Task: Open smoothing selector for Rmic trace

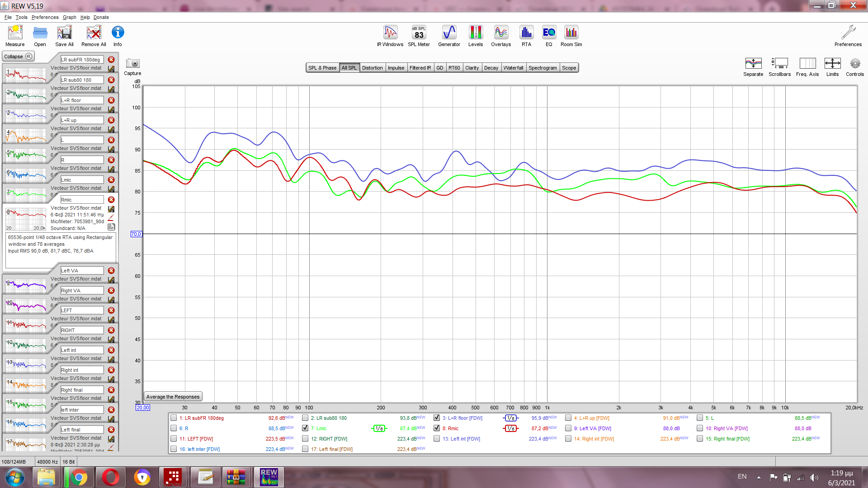Action: (x=511, y=428)
